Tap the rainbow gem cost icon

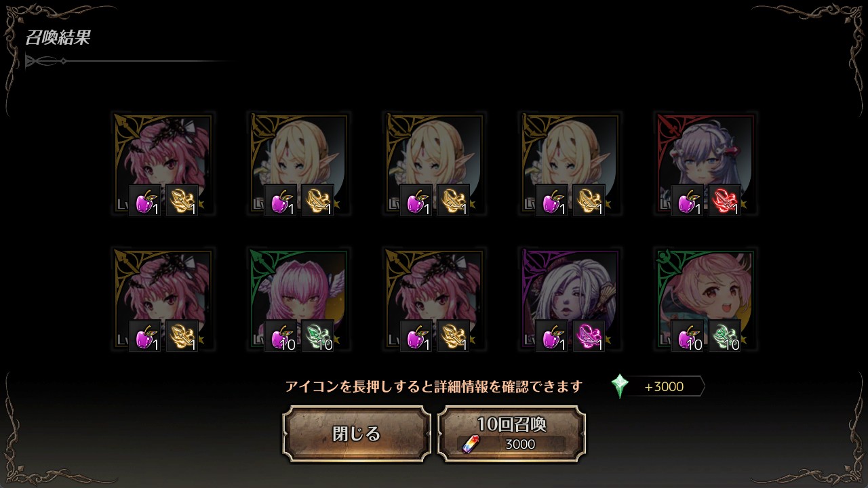(x=469, y=444)
